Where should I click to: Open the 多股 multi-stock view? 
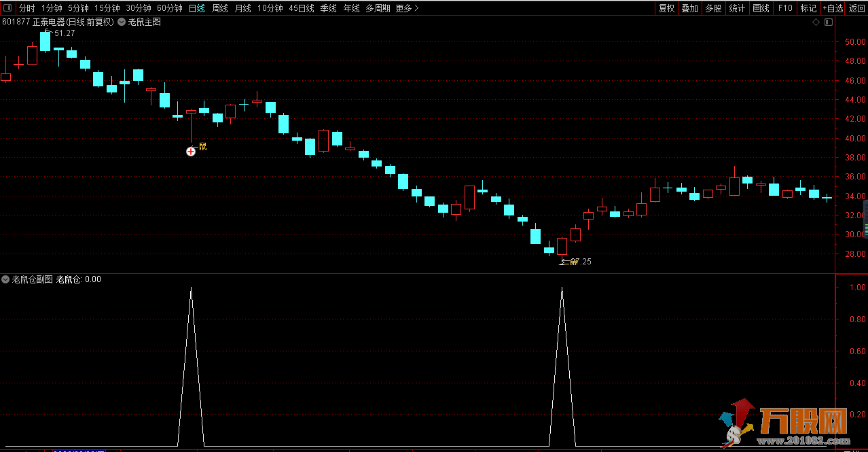[712, 8]
